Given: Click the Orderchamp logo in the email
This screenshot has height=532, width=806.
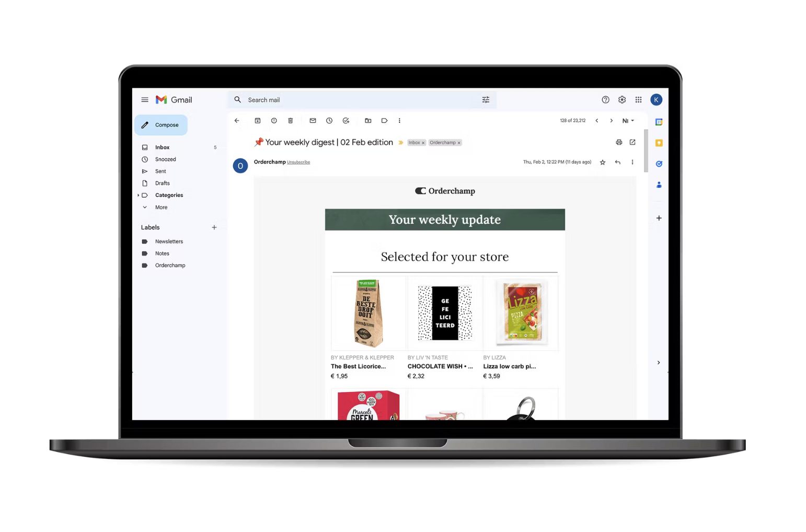Looking at the screenshot, I should 445,191.
